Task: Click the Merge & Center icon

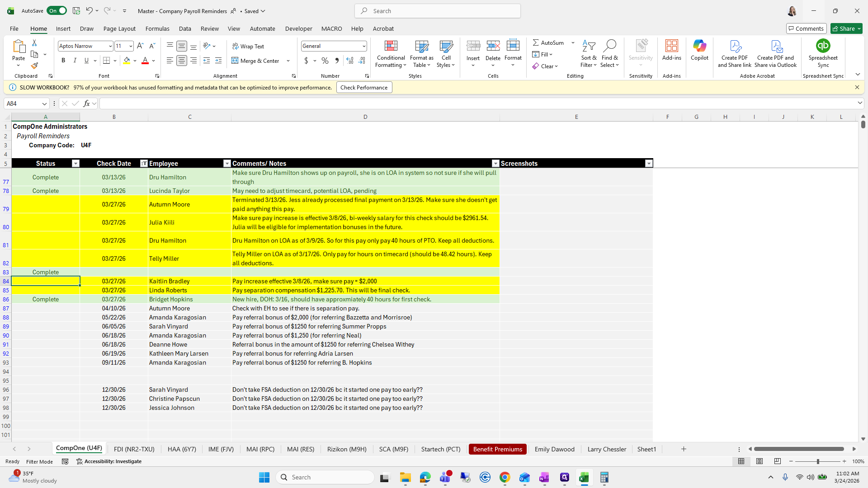Action: click(x=235, y=61)
